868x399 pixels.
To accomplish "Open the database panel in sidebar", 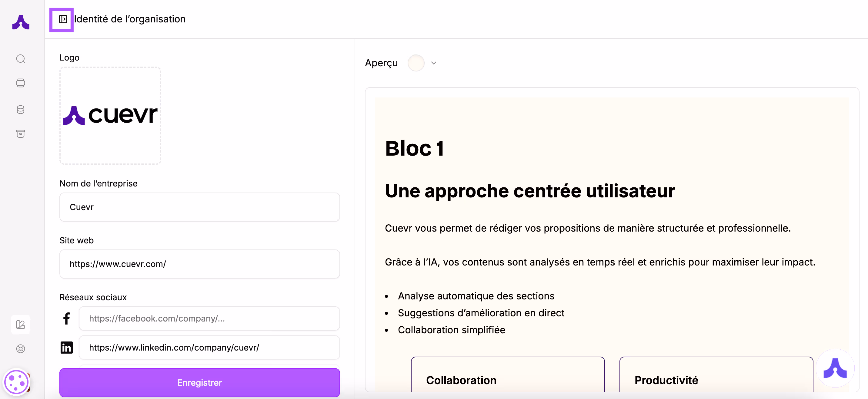I will [21, 109].
